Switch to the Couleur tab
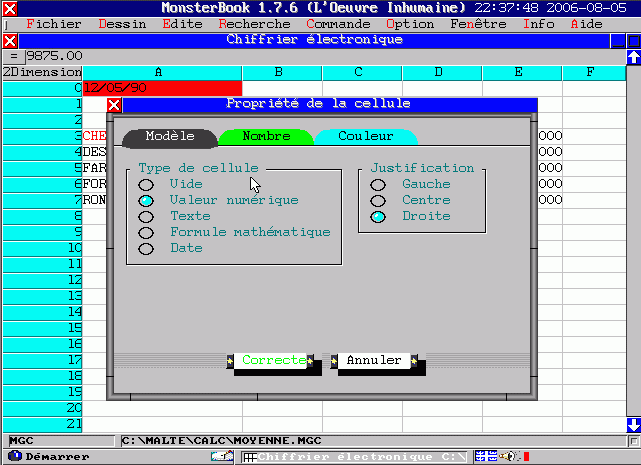This screenshot has width=641, height=465. pos(366,137)
